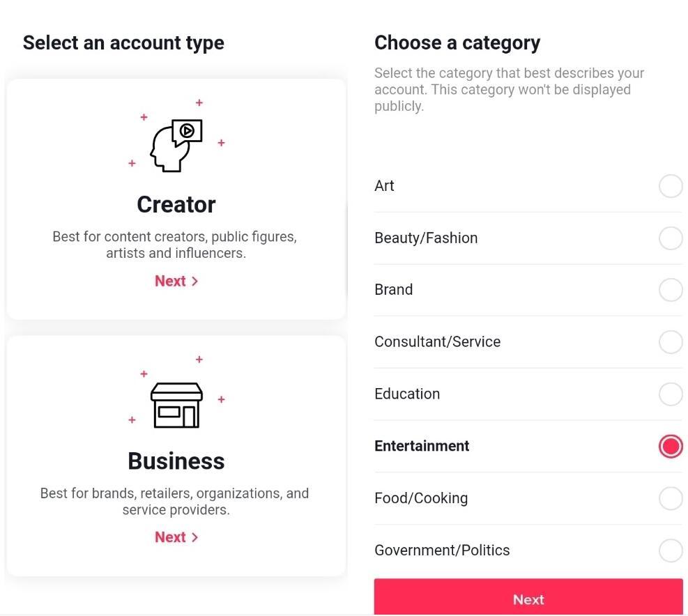Screen dimensions: 688x616
Task: Select the Art radio button
Action: coord(670,186)
